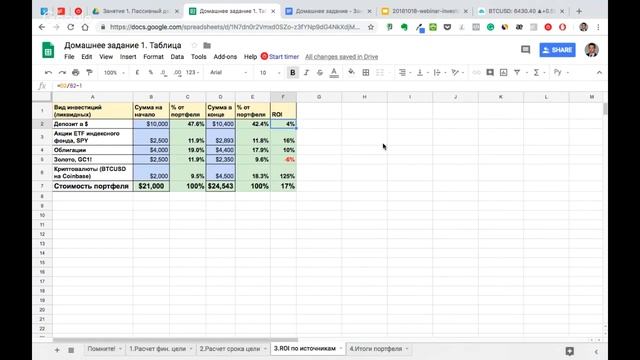The image size is (640, 360).
Task: Open vertical align dropdown
Action: (x=422, y=73)
